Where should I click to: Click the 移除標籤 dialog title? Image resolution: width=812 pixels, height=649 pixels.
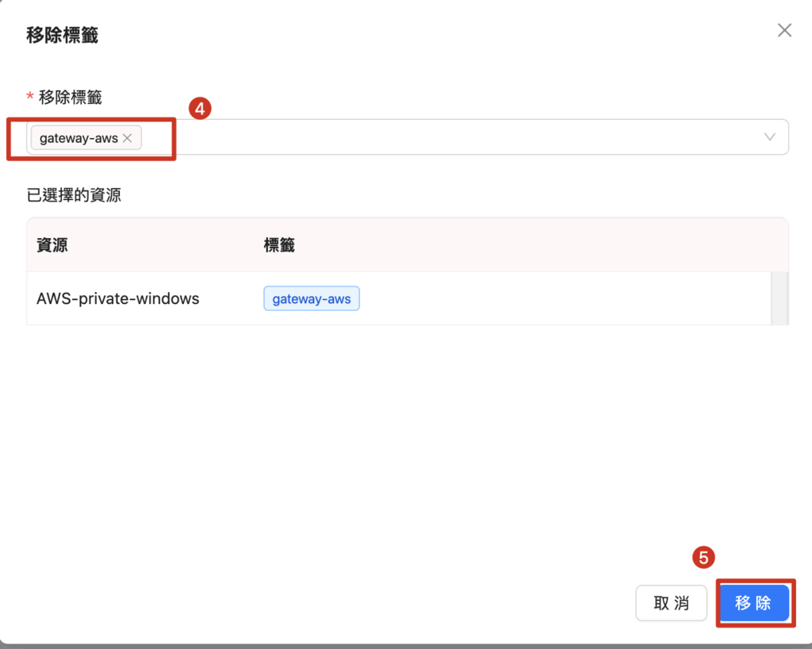coord(63,36)
